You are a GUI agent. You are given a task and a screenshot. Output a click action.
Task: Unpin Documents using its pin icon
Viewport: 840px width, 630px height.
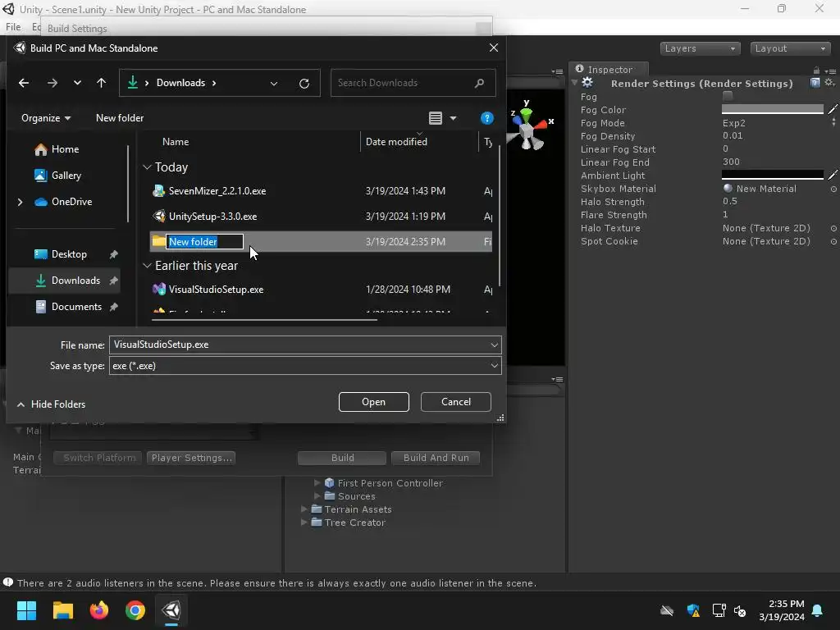[113, 308]
